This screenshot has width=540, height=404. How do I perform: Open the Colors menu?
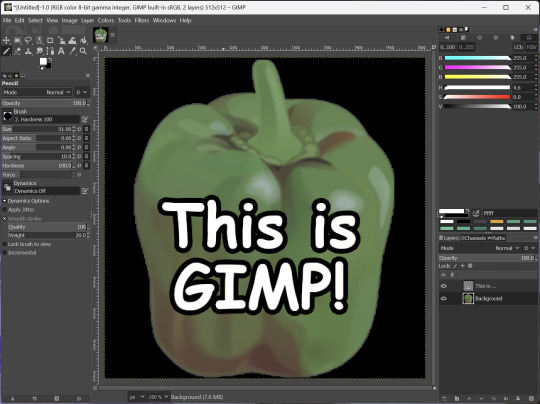(x=106, y=20)
